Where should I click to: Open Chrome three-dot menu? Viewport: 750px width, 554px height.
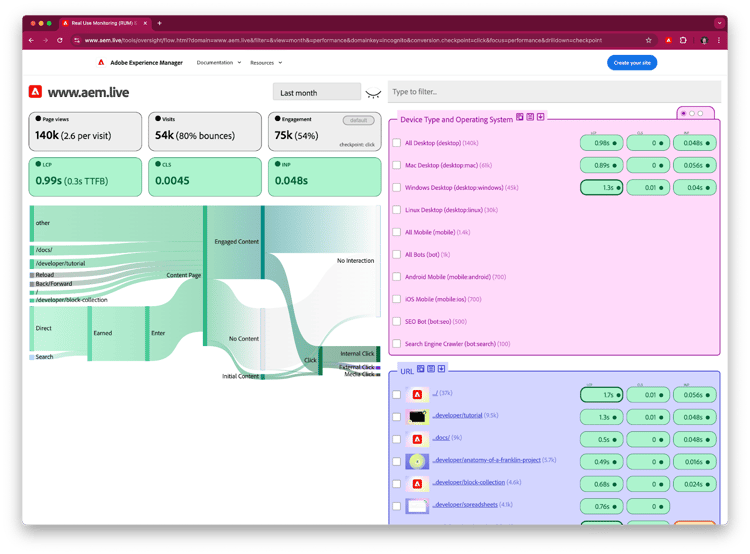719,40
